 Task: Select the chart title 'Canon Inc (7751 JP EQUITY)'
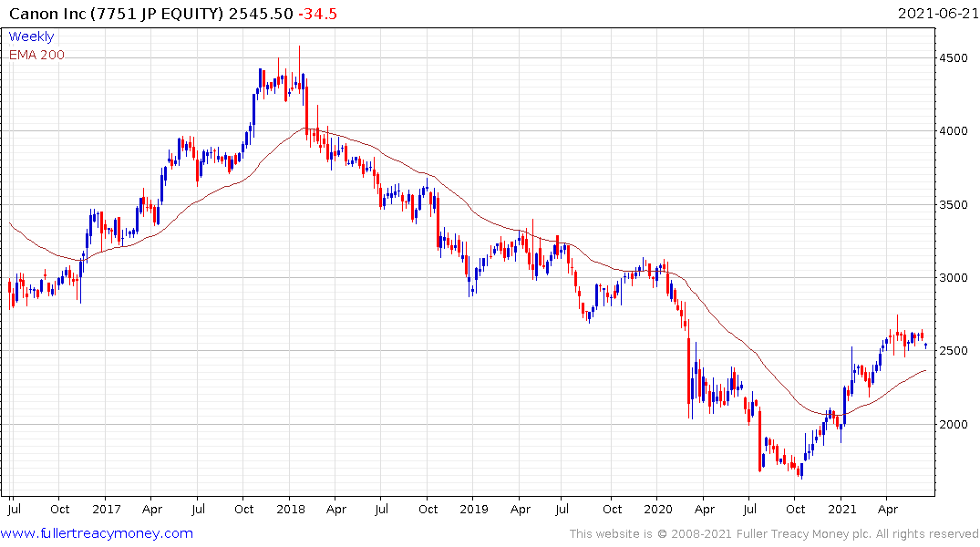coord(117,14)
